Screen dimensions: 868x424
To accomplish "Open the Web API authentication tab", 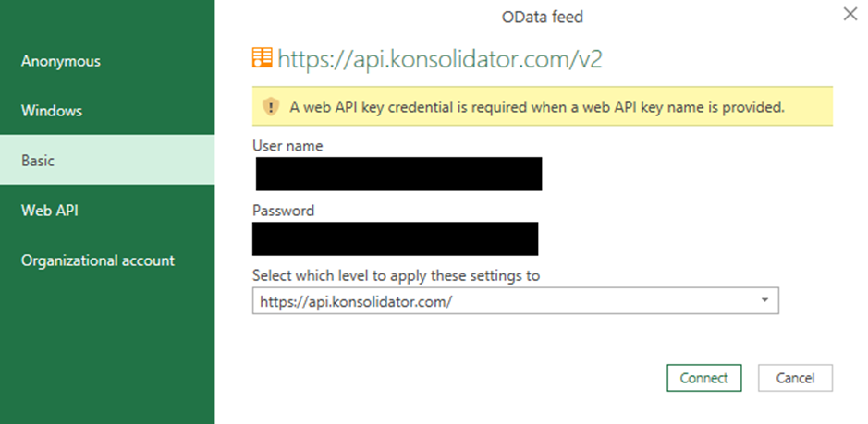I will tap(107, 211).
